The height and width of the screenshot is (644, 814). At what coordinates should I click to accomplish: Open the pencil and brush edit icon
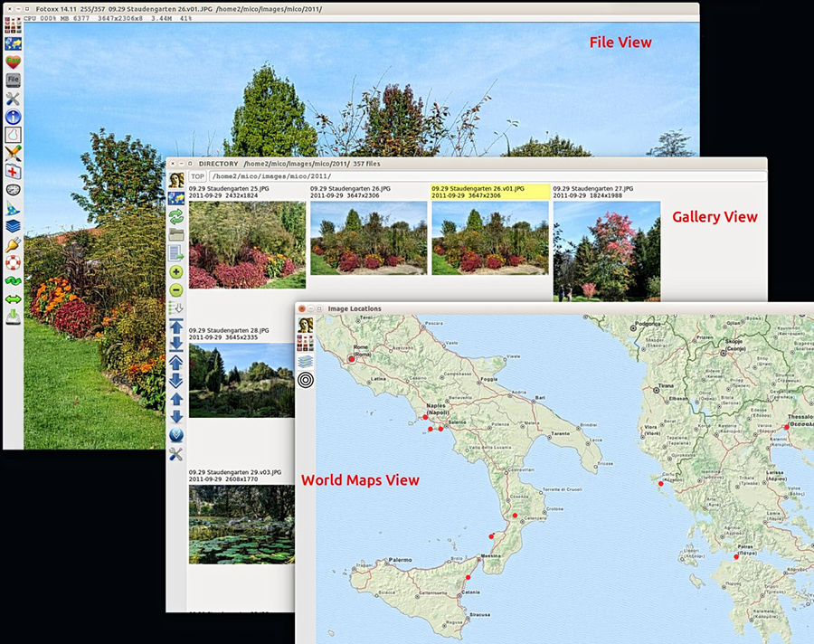13,153
